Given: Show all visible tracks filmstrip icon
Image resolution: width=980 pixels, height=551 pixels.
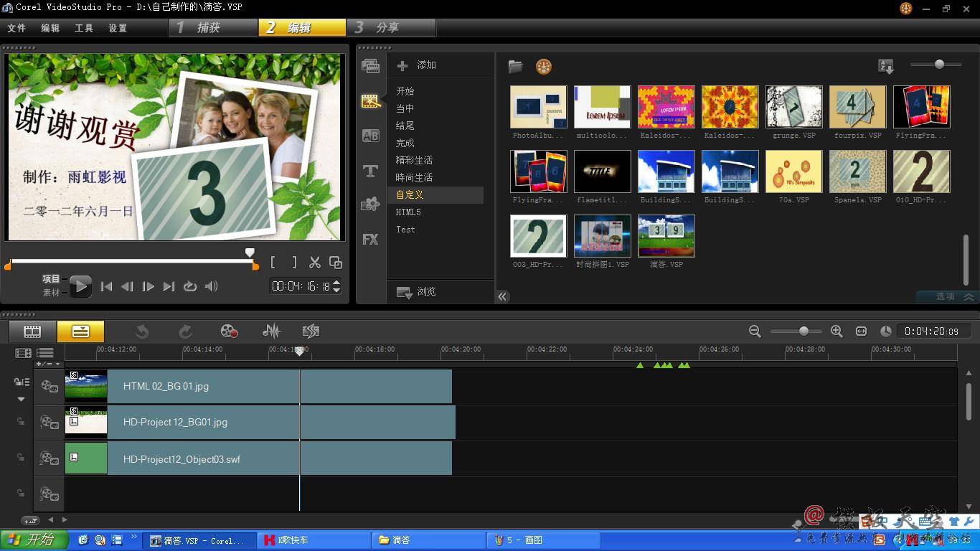Looking at the screenshot, I should [x=24, y=352].
